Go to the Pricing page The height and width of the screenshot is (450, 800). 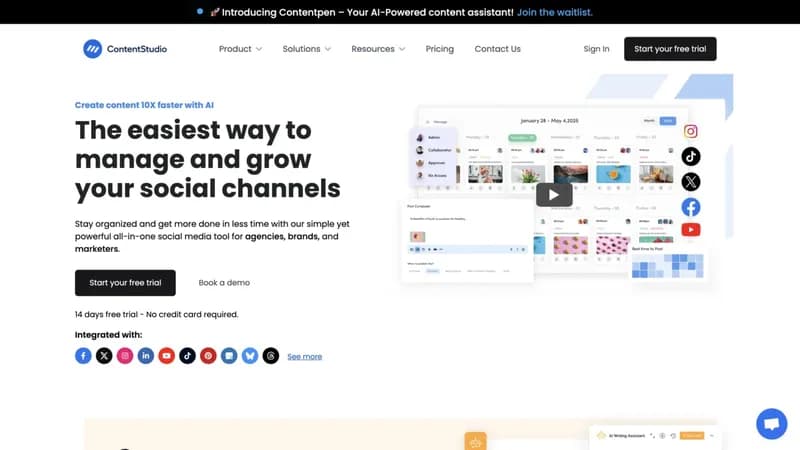(x=439, y=49)
